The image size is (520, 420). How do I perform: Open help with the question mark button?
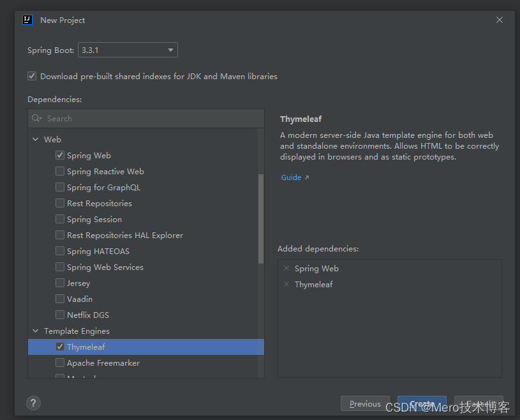click(x=33, y=403)
